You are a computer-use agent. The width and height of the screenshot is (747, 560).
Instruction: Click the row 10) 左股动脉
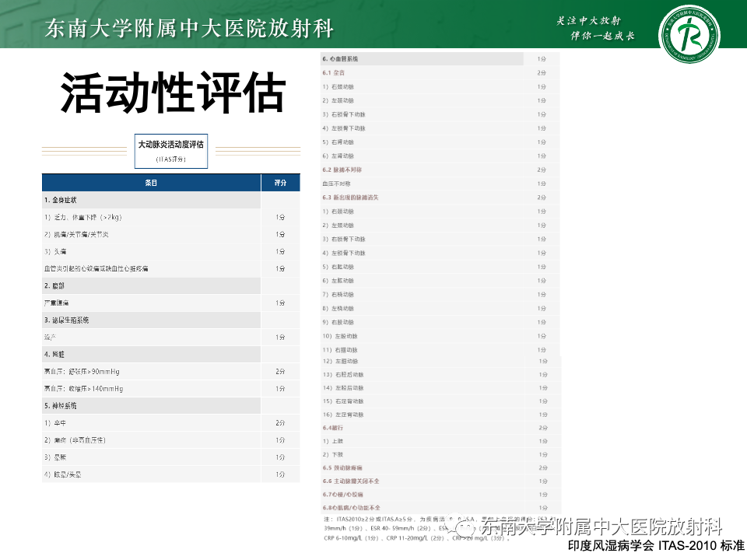point(440,336)
